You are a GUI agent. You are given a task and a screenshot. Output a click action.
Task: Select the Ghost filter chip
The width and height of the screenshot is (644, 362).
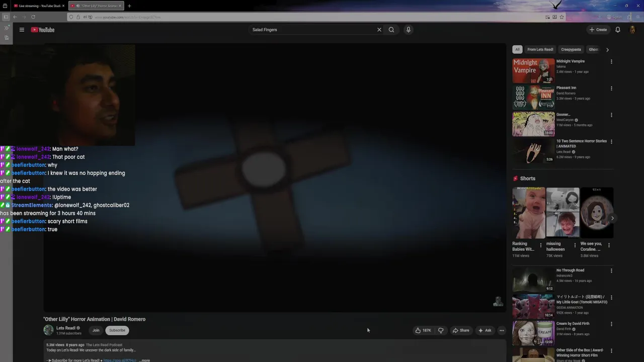(x=594, y=50)
